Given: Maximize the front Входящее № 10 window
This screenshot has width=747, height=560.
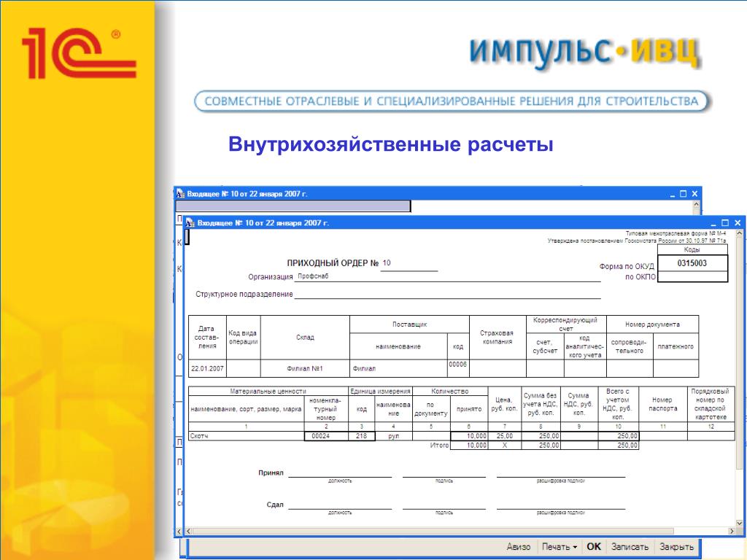Looking at the screenshot, I should pos(725,223).
